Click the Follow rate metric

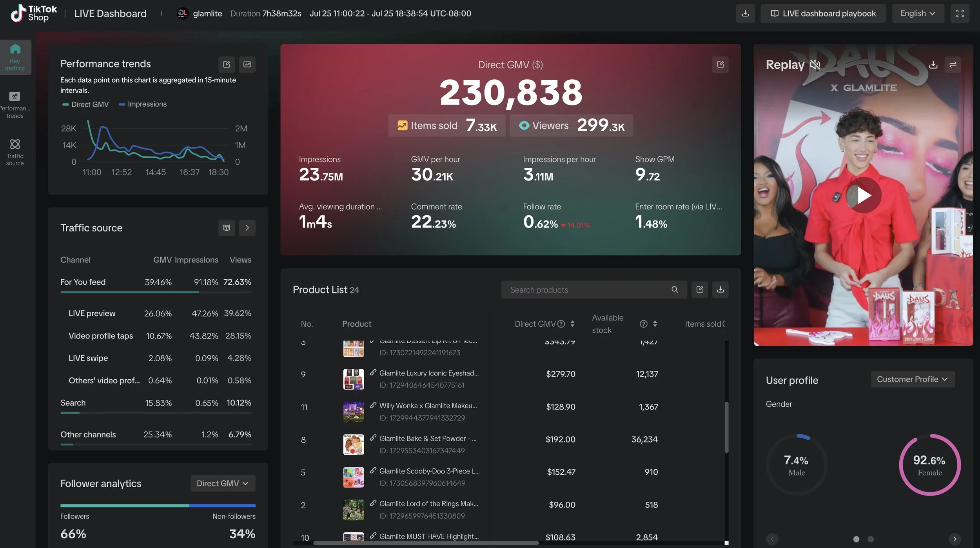click(x=557, y=216)
